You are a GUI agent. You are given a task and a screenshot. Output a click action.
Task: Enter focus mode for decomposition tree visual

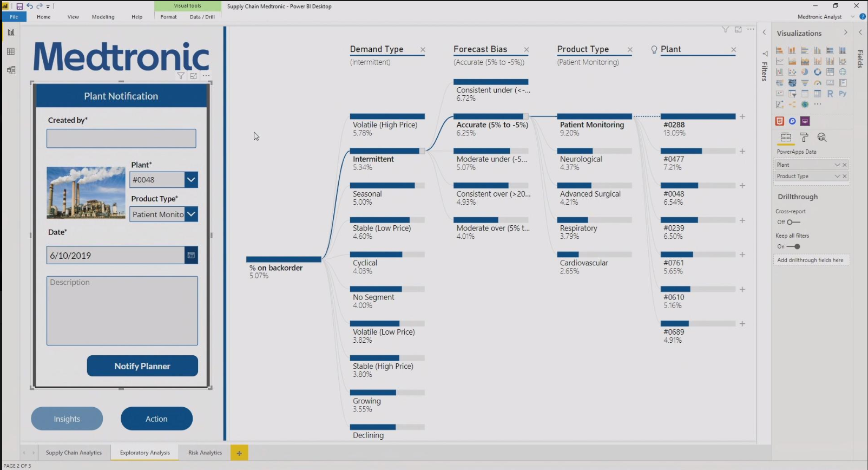pos(738,29)
